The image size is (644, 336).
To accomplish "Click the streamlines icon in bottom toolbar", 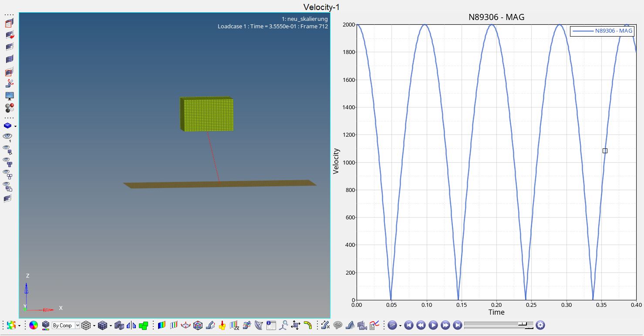I will [247, 325].
